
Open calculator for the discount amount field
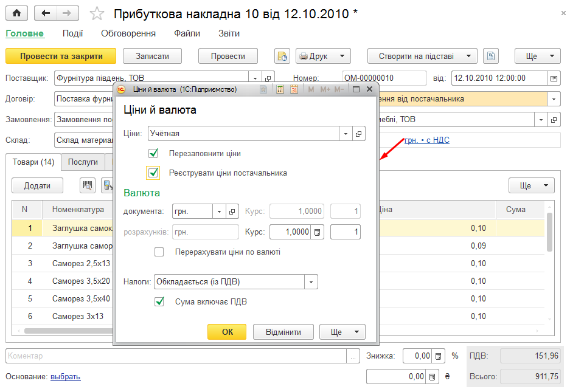pos(433,377)
